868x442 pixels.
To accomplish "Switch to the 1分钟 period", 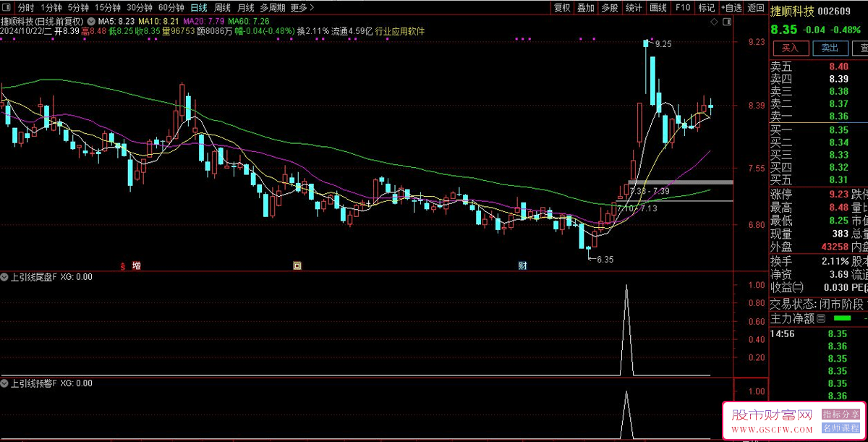I will [x=51, y=8].
